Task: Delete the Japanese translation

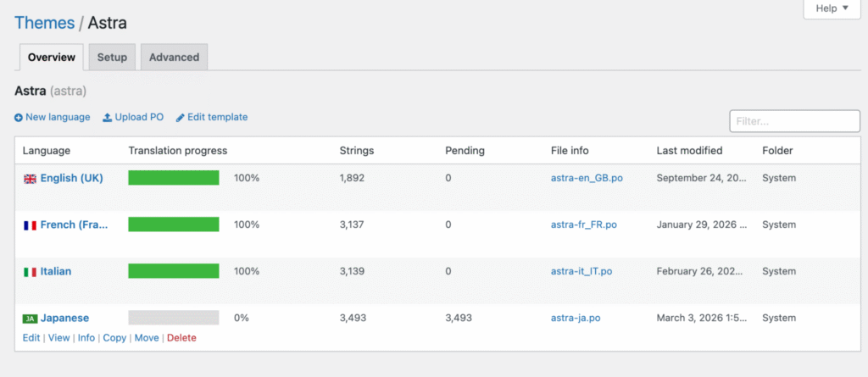Action: point(181,338)
